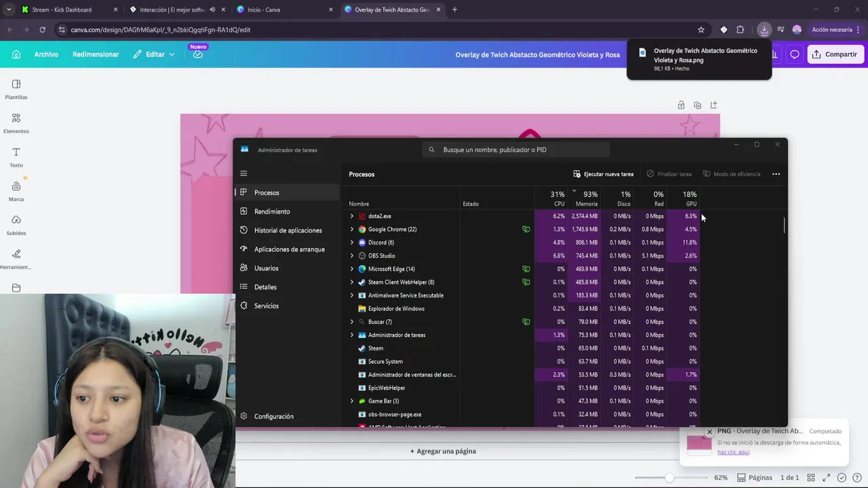Expand dota2.exe process row
Viewport: 868px width, 488px height.
[x=351, y=216]
